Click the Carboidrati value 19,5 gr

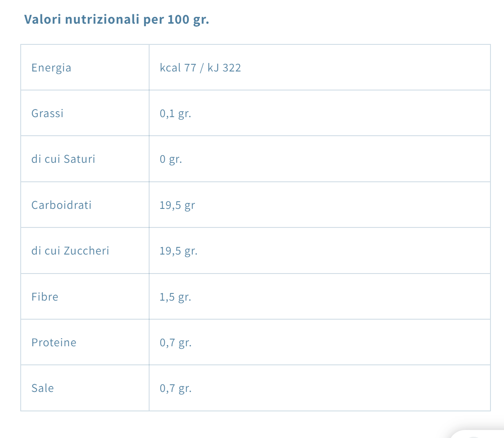click(x=177, y=205)
